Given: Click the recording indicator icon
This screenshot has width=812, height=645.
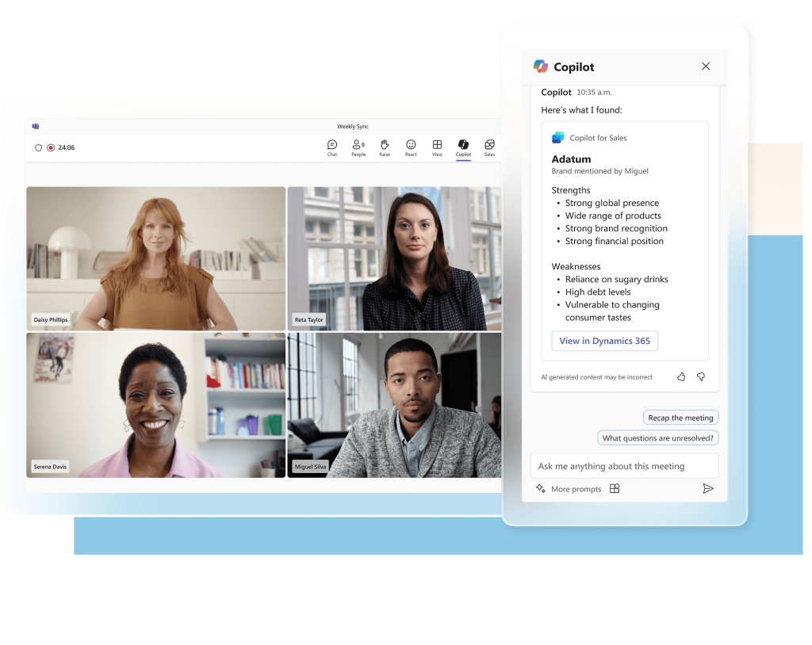Looking at the screenshot, I should [51, 147].
